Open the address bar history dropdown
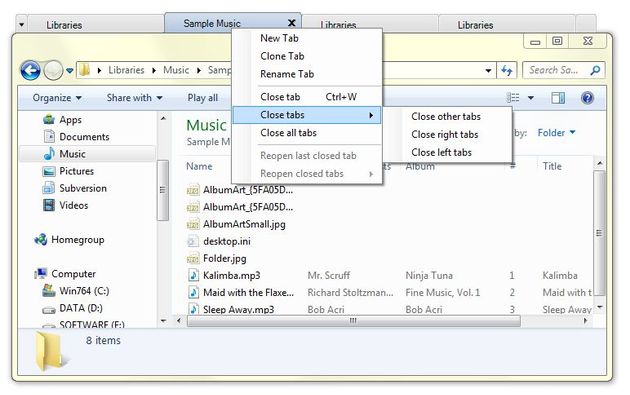 tap(488, 71)
